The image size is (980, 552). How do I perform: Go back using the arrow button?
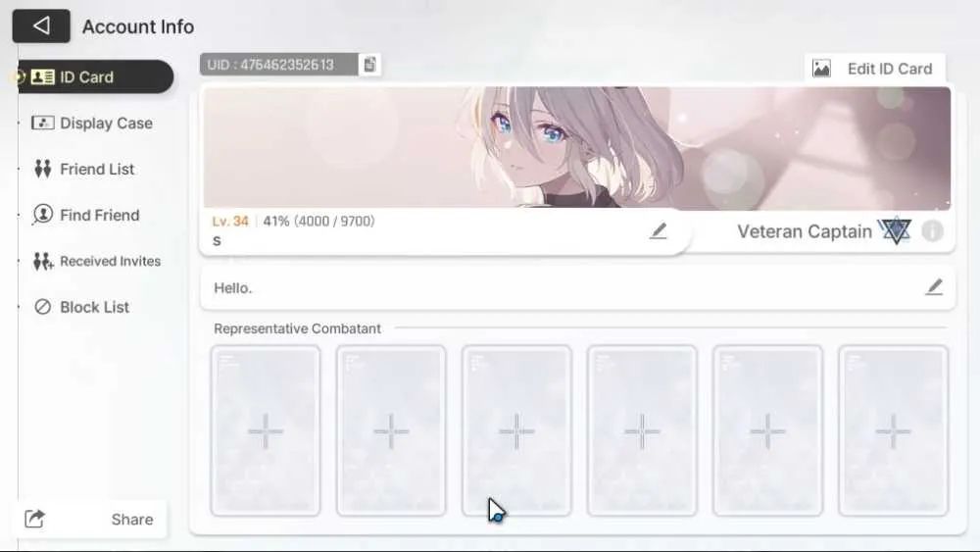tap(41, 25)
